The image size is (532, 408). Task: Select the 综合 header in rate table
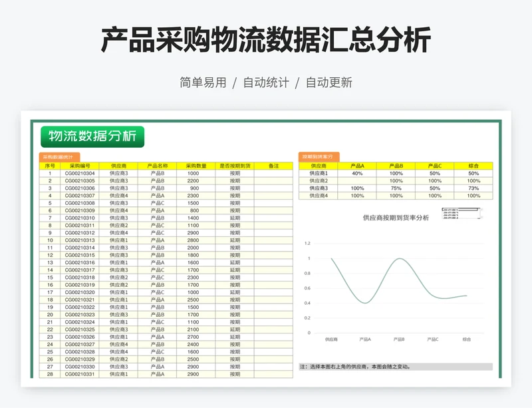[473, 166]
